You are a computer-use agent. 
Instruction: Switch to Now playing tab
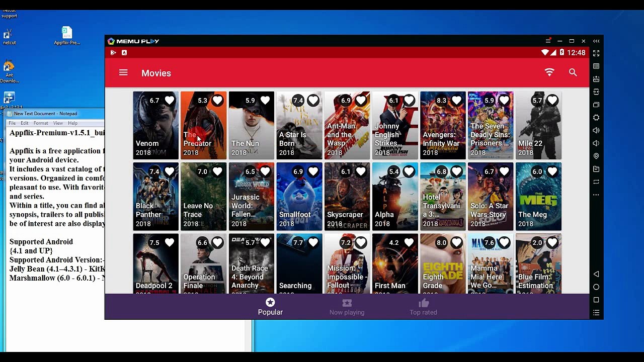(x=347, y=307)
